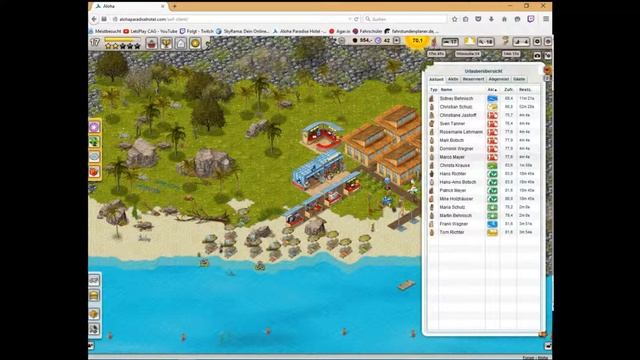Viewport: 640px width, 360px height.
Task: Open the Fahrschüler bookmark
Action: pyautogui.click(x=367, y=31)
